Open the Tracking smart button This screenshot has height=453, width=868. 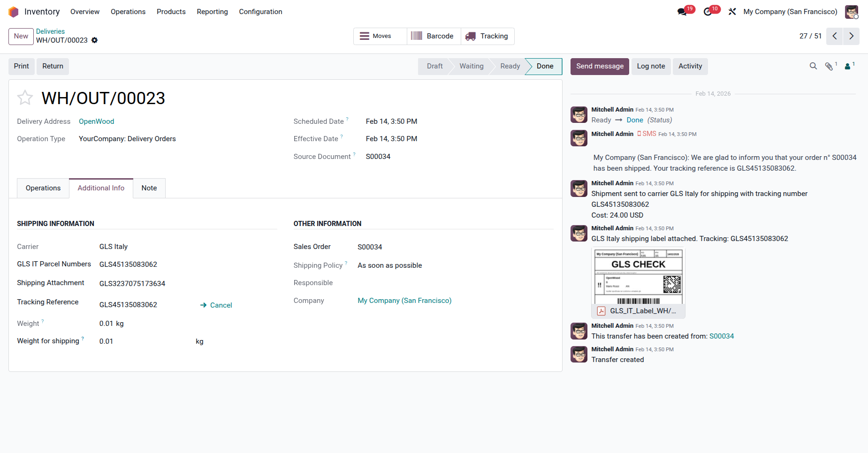point(487,36)
